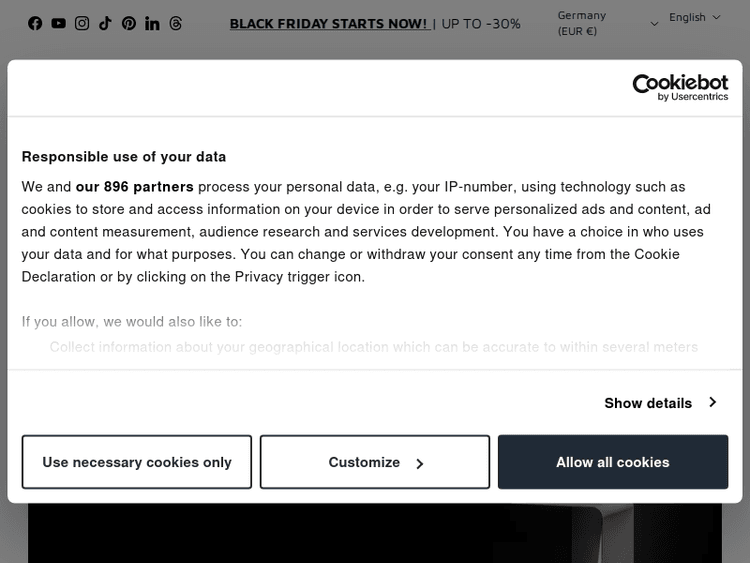
Task: Open the LinkedIn icon link
Action: (x=152, y=23)
